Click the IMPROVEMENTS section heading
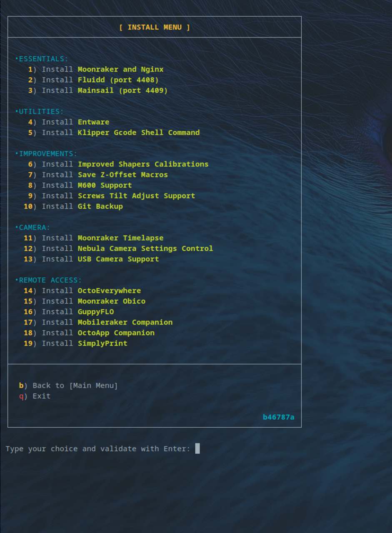Screen dimensions: 392x533 click(x=46, y=154)
